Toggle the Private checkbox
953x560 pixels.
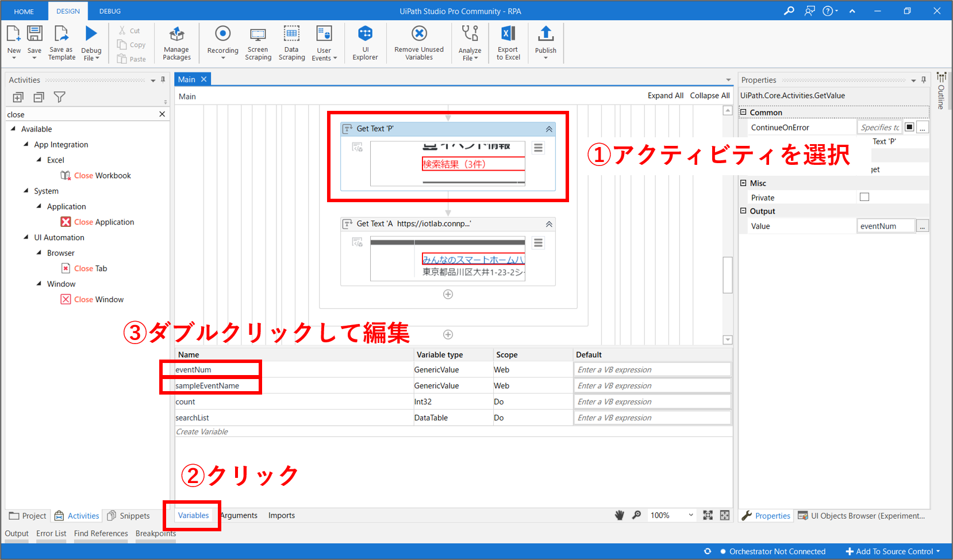pyautogui.click(x=864, y=197)
